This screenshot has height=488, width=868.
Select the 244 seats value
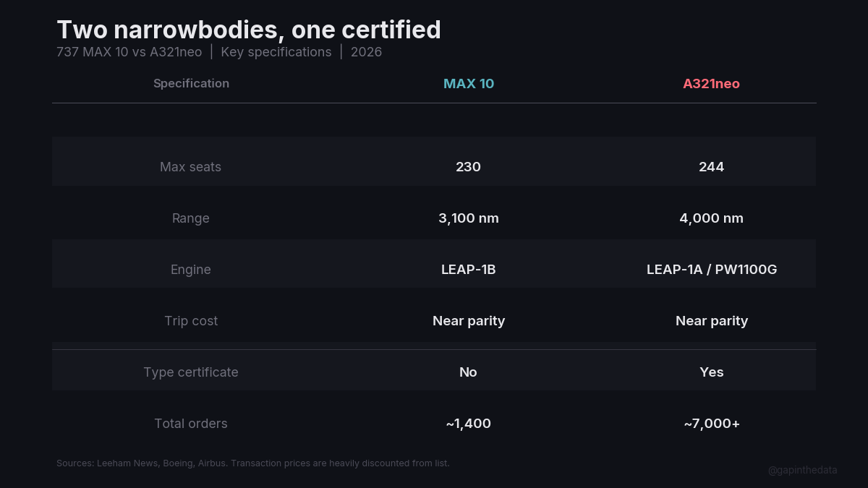pyautogui.click(x=711, y=167)
